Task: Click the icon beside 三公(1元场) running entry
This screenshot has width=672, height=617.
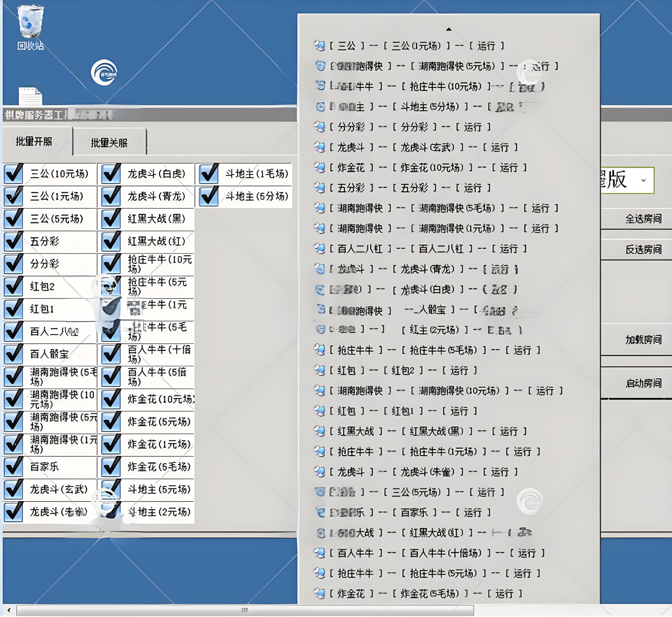Action: tap(319, 45)
